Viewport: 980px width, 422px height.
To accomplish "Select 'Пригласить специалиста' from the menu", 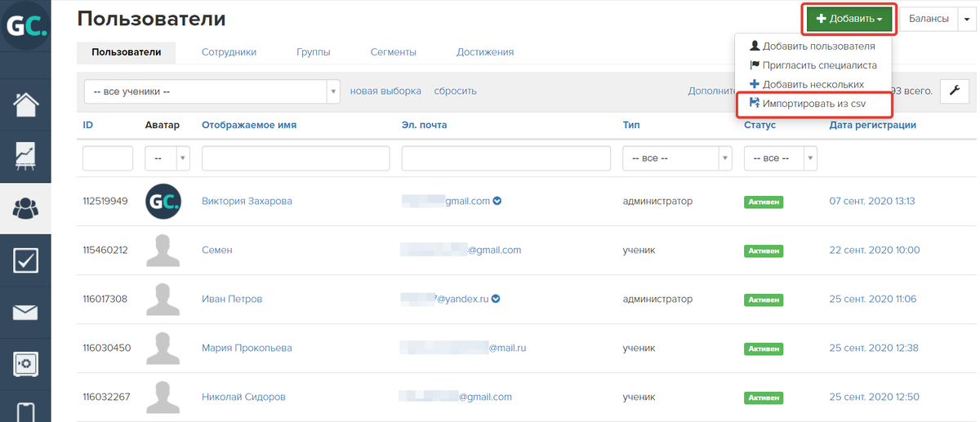I will pos(813,65).
